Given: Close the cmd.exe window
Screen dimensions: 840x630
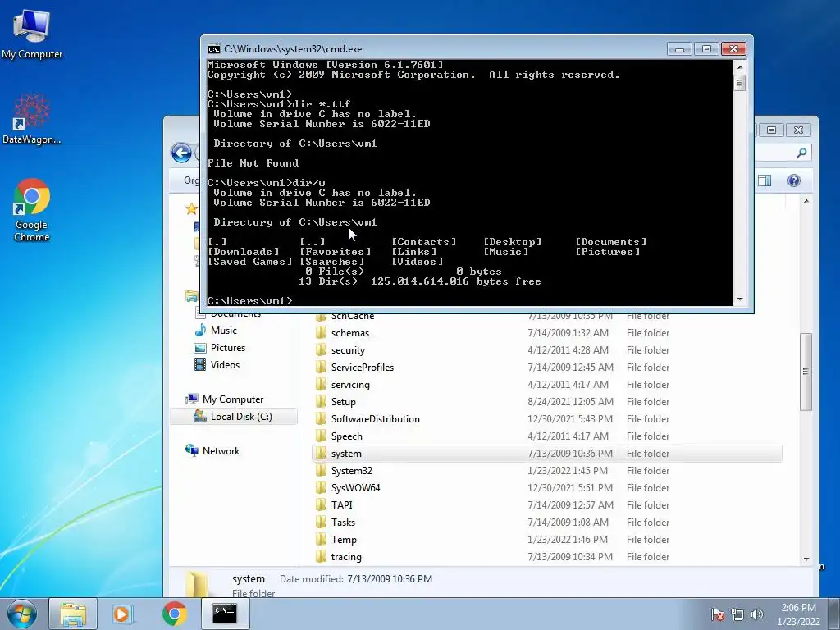Looking at the screenshot, I should click(733, 49).
